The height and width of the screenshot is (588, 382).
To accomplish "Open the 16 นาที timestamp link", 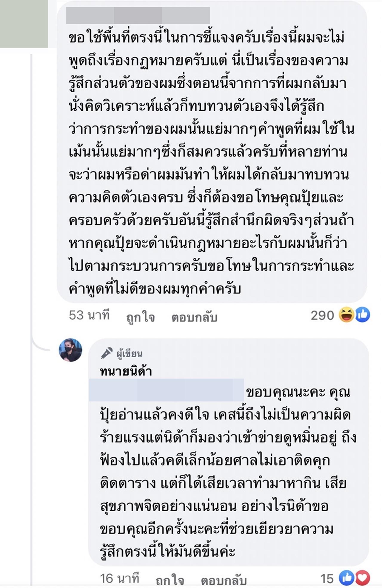I will pos(120,579).
